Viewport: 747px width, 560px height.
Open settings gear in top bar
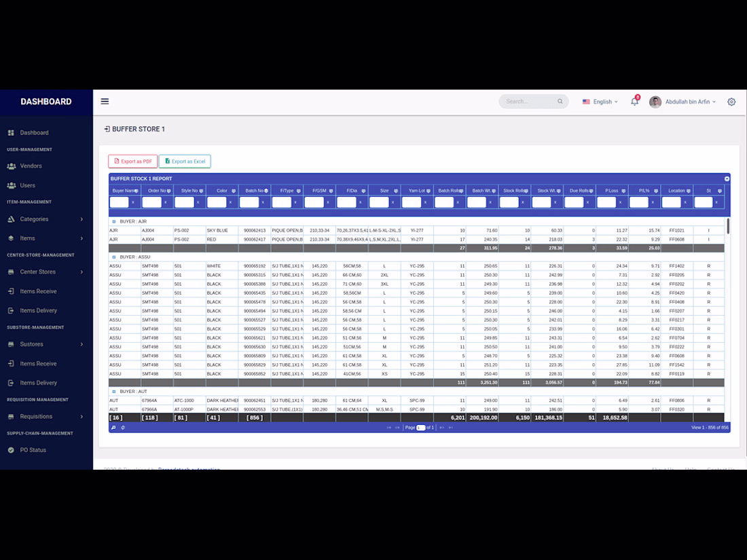(731, 101)
